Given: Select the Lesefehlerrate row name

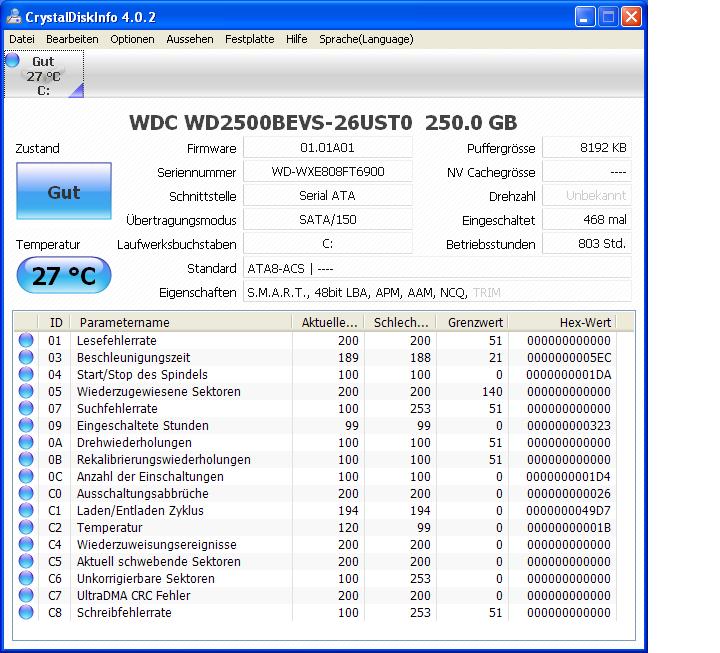Looking at the screenshot, I should coord(117,341).
